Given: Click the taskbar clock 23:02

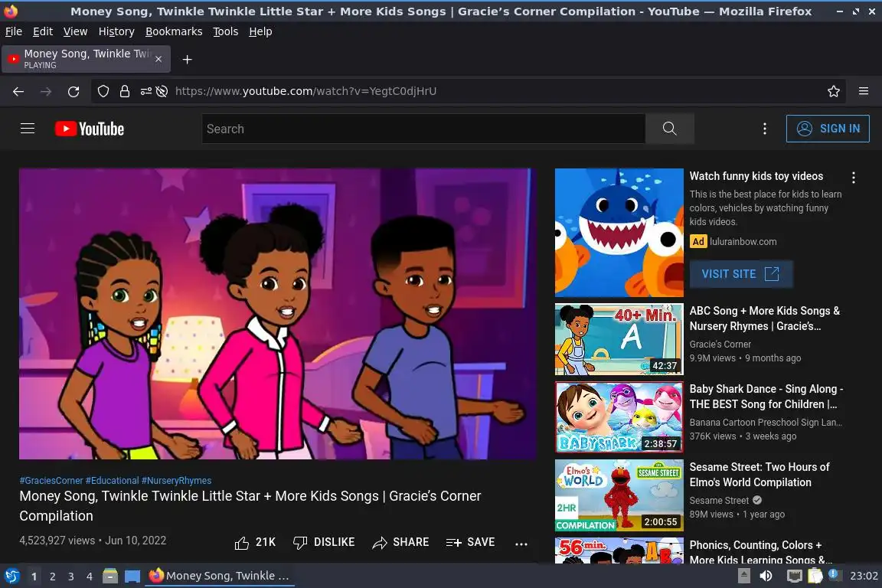Looking at the screenshot, I should 864,576.
